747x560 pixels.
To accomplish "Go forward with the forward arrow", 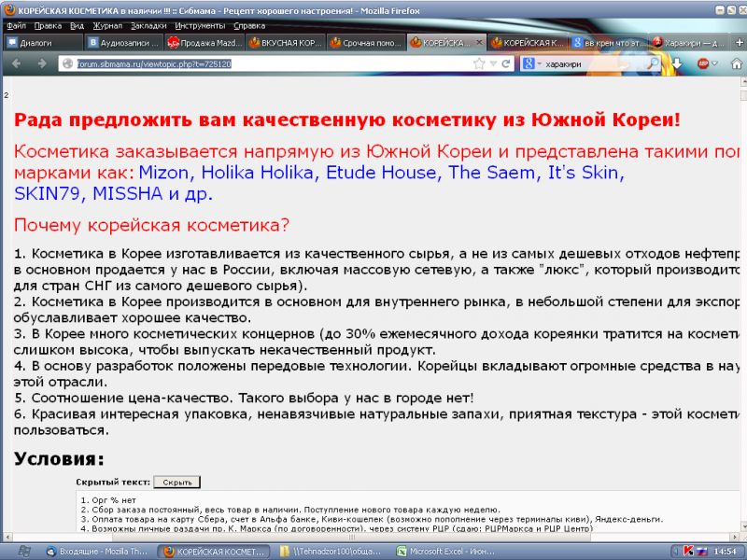I will click(x=42, y=63).
